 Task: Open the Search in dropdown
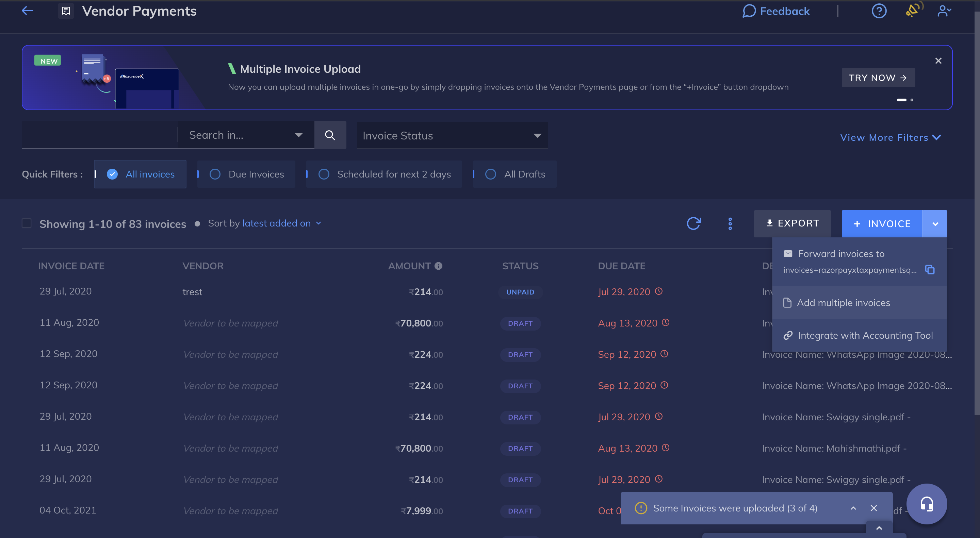246,135
